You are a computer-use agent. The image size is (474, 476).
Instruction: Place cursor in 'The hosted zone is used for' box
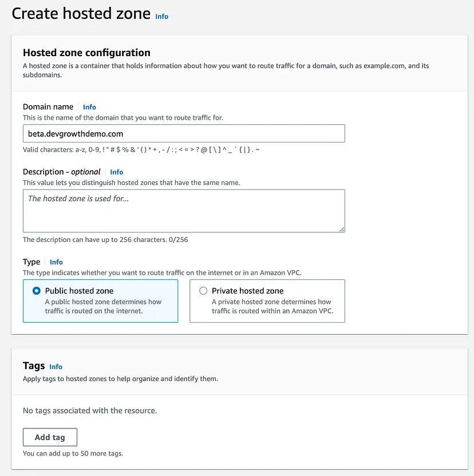pos(183,211)
